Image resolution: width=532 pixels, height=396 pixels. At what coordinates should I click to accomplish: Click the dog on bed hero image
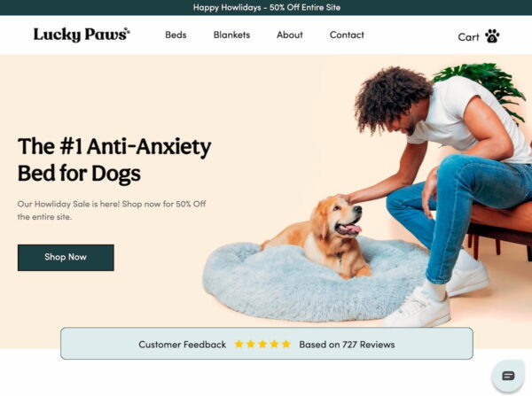tap(366, 195)
